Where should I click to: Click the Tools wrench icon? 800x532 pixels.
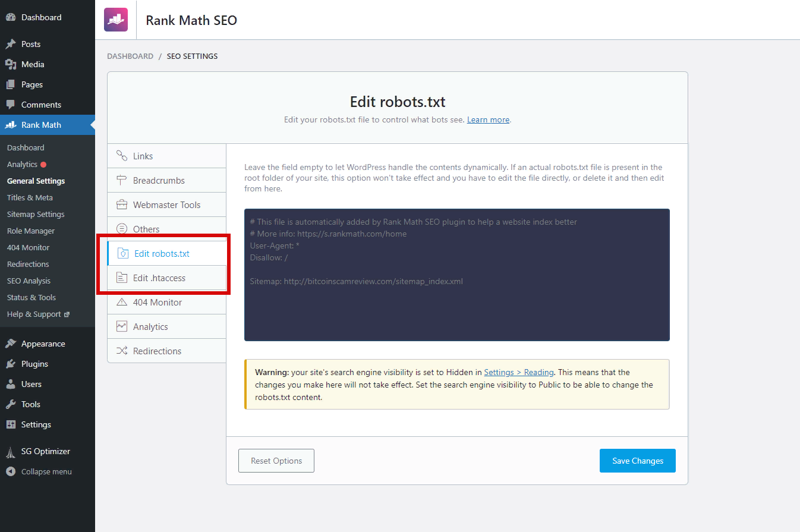click(x=11, y=404)
